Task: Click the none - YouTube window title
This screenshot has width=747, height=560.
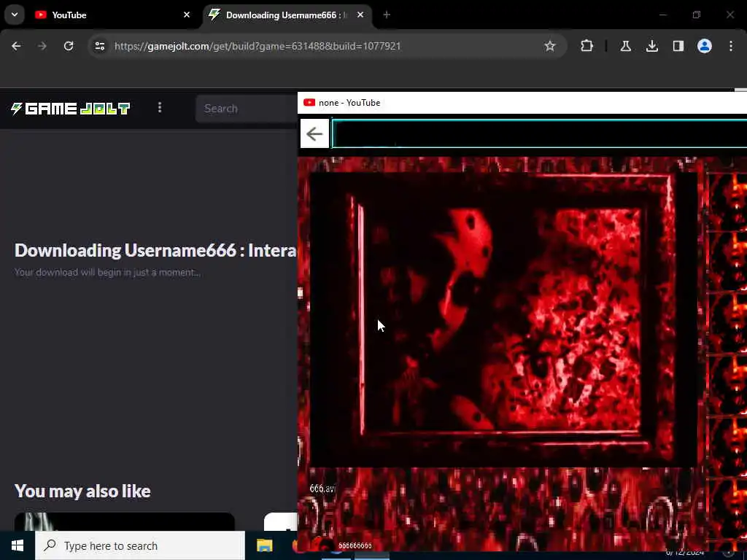Action: pos(349,103)
